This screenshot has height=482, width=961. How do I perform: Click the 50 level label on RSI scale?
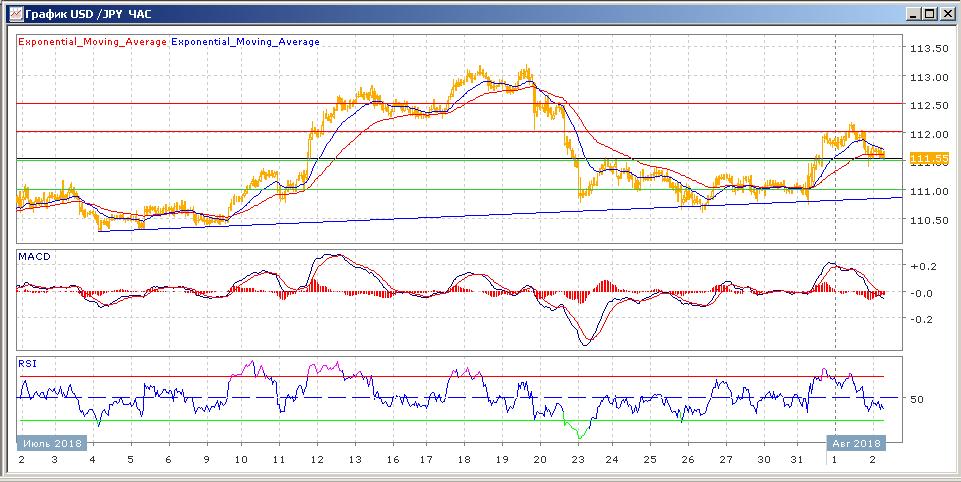coord(917,399)
